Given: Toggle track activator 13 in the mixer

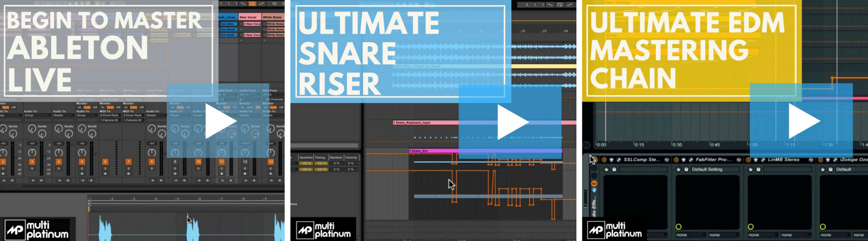Looking at the screenshot, I should click(x=271, y=162).
